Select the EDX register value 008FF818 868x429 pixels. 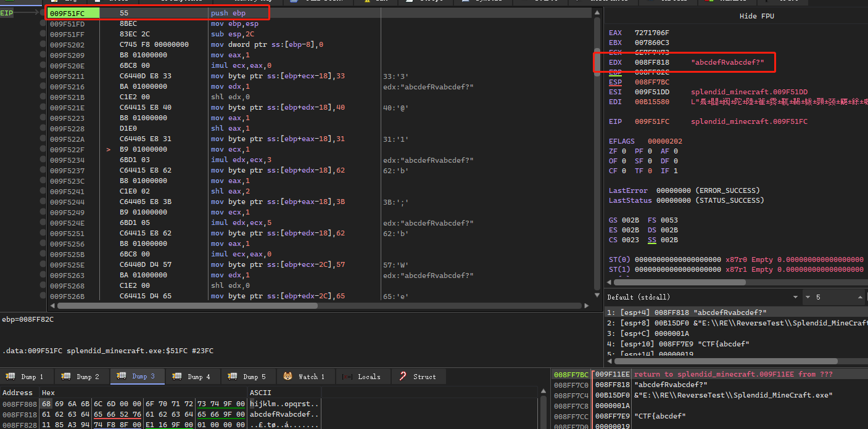(x=652, y=62)
